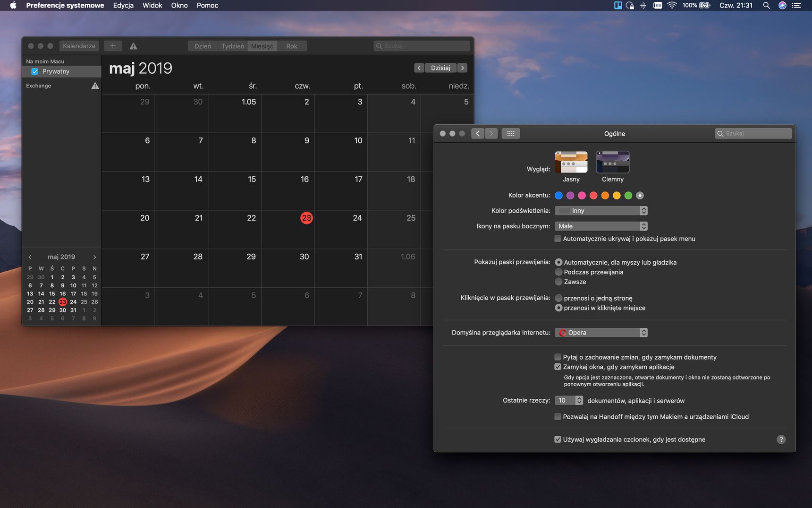
Task: Choose purple accent color
Action: 570,196
